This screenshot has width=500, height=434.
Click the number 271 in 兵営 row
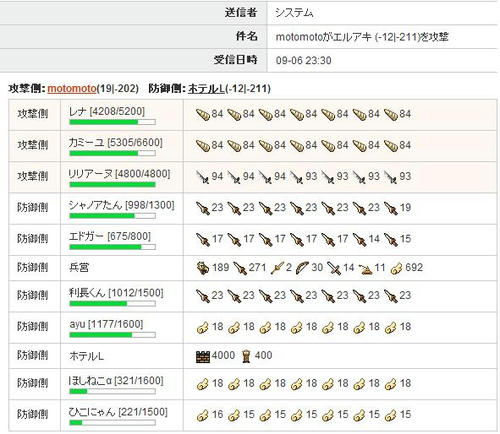pos(257,268)
